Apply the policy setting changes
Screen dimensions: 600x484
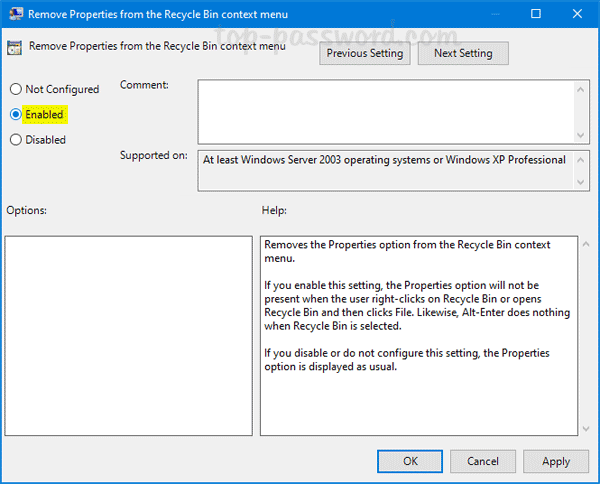[x=556, y=461]
